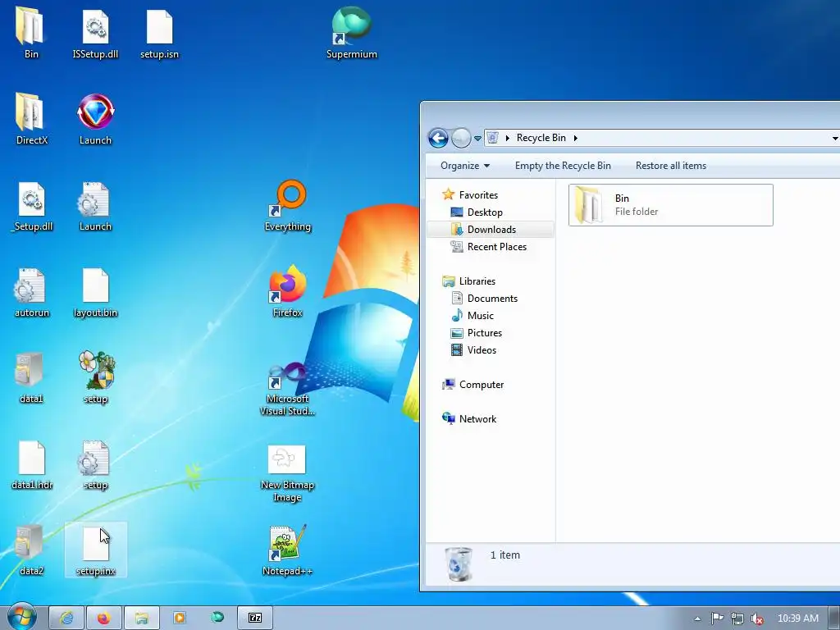Click the Recycle Bin icon in the details pane

[x=459, y=564]
